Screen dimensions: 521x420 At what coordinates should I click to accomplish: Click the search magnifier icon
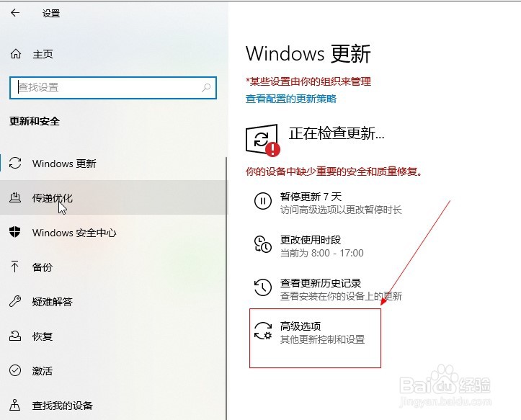pos(206,87)
